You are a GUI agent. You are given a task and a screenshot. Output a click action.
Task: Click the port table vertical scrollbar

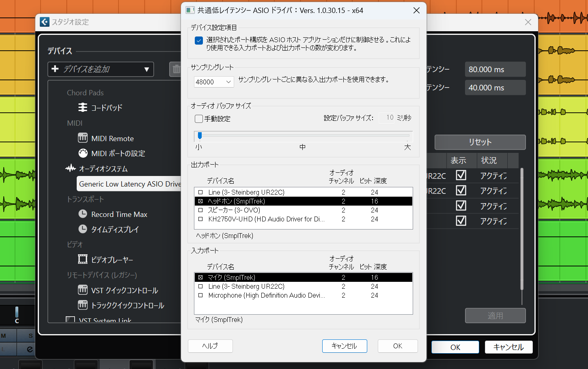click(522, 229)
